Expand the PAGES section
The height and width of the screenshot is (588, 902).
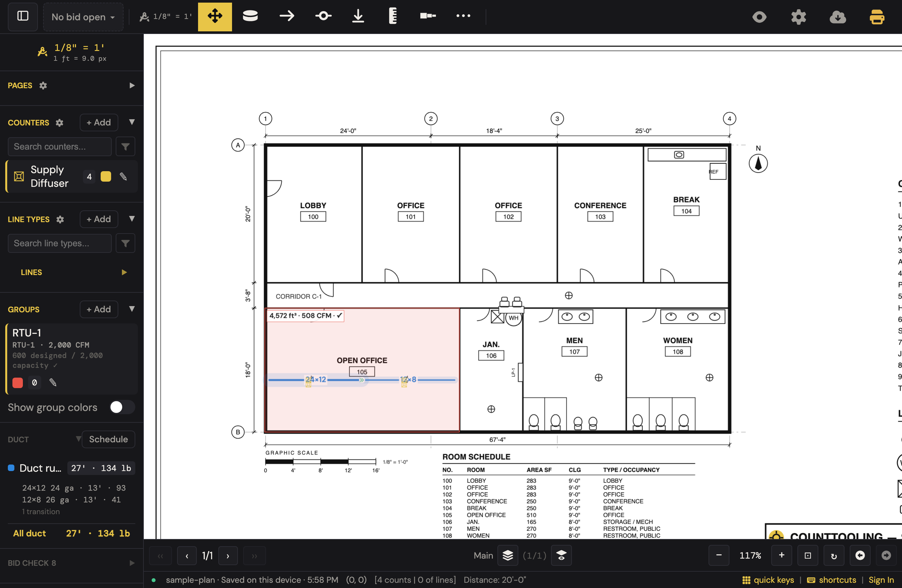[132, 86]
